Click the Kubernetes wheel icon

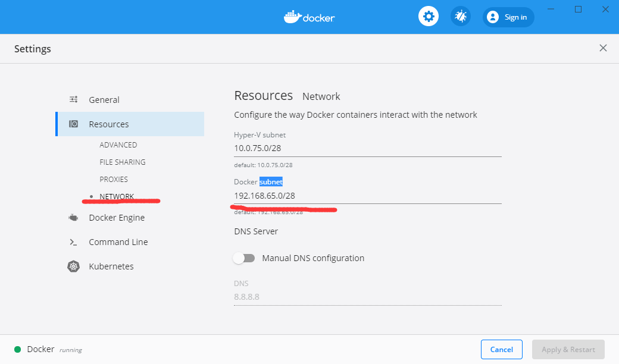[74, 266]
